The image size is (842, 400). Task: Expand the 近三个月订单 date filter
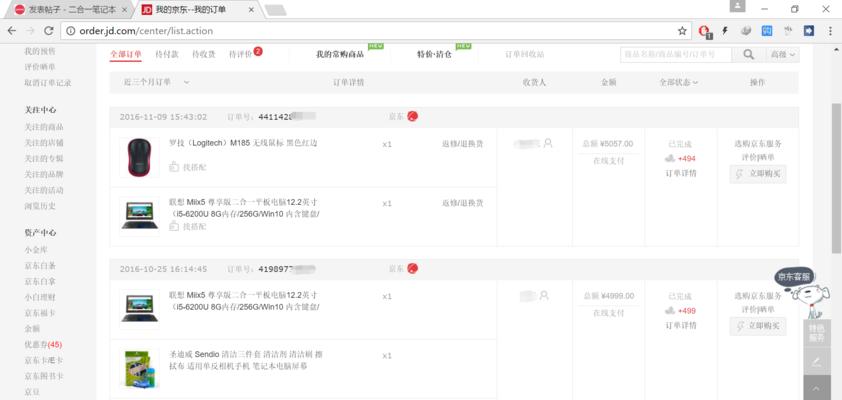tap(156, 82)
